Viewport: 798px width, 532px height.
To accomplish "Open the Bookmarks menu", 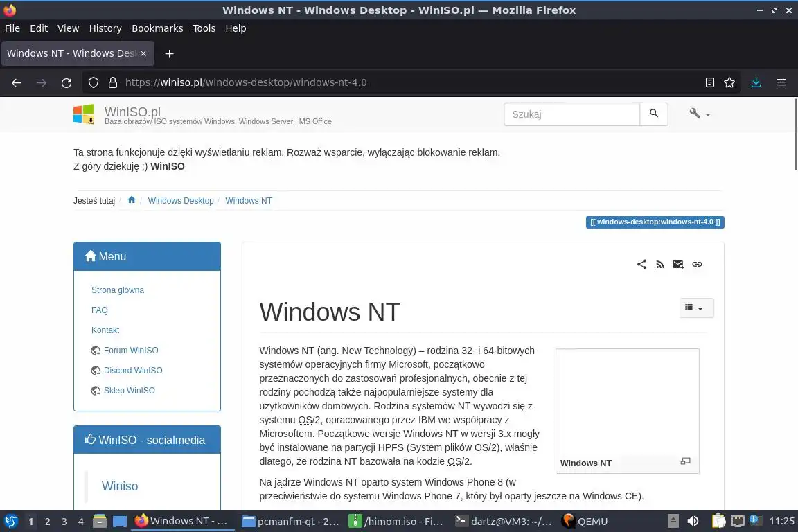I will click(x=157, y=28).
